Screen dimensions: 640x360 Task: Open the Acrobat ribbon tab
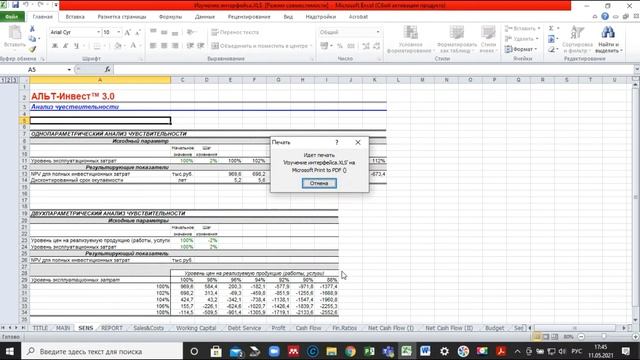tap(358, 17)
